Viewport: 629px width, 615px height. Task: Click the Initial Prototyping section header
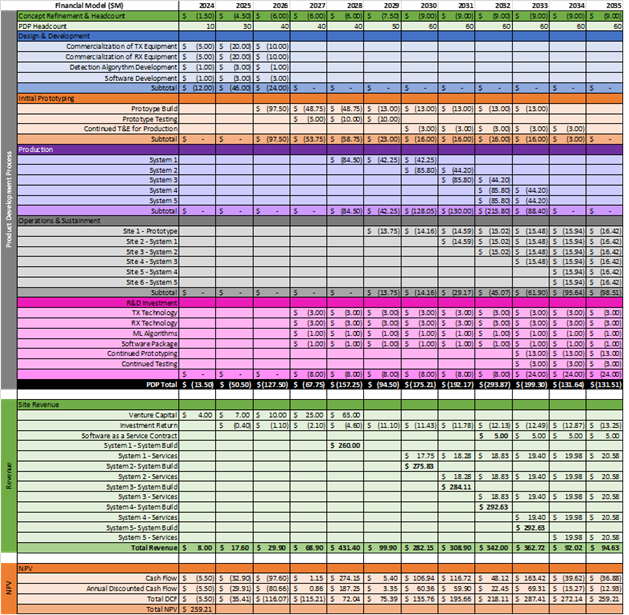click(48, 98)
